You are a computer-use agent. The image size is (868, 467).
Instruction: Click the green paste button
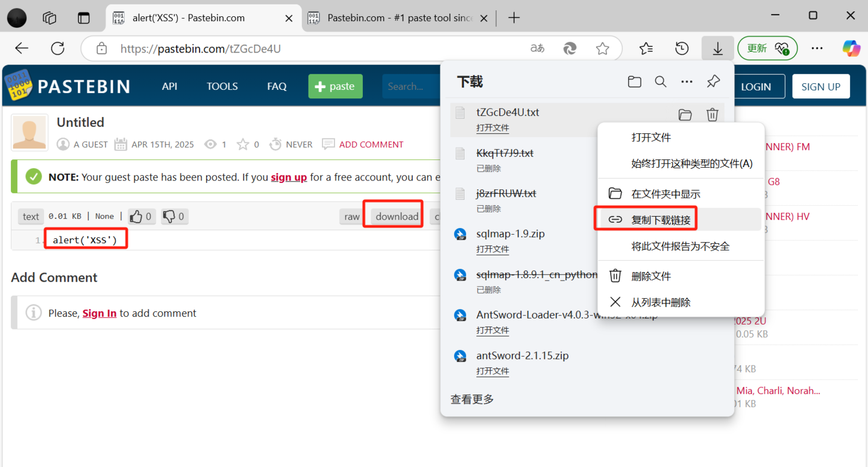coord(335,86)
